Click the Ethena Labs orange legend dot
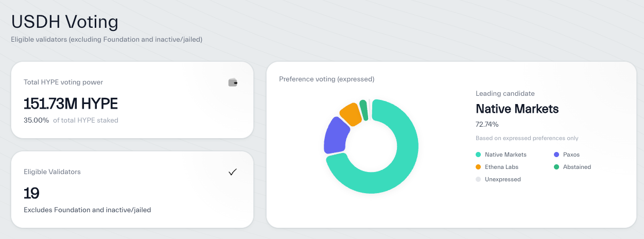Image resolution: width=644 pixels, height=239 pixels. (x=478, y=167)
